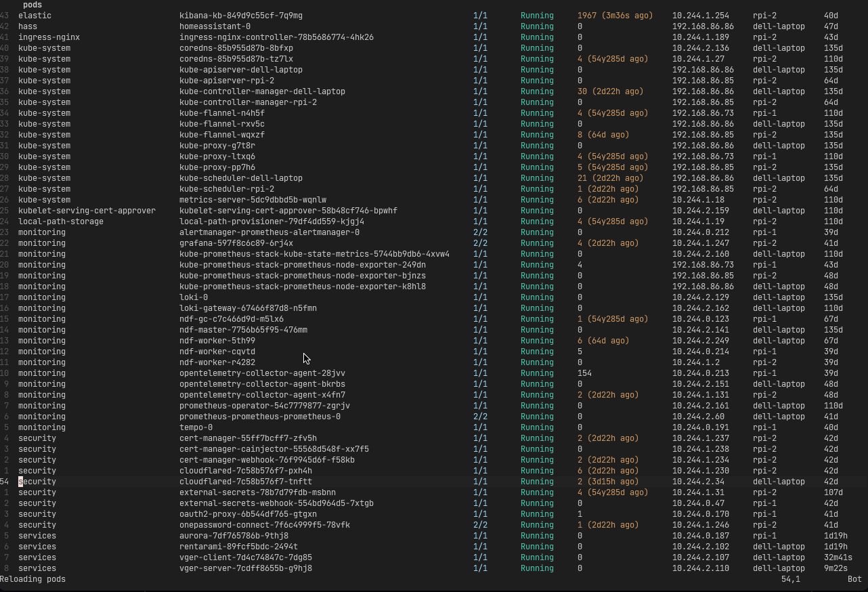Select local-path-provisioner-79df4dd559-kjgj4 pod
The image size is (868, 592).
pos(272,221)
